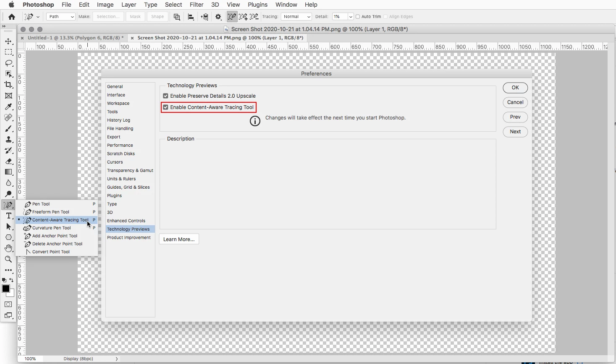
Task: Change the screen mode icon
Action: (x=8, y=315)
